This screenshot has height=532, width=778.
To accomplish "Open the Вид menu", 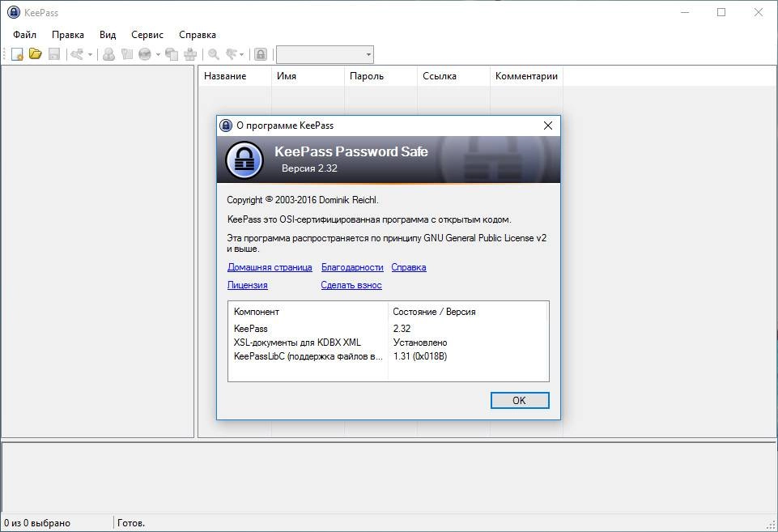I will [x=107, y=35].
